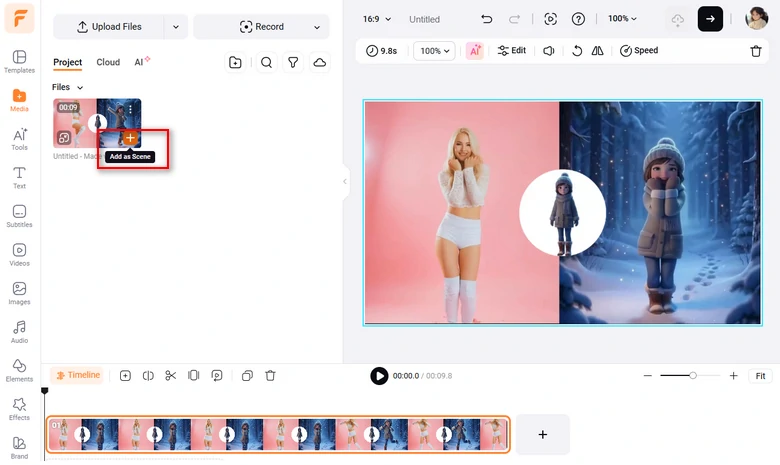Click the Edit button
The width and height of the screenshot is (780, 465).
point(512,51)
